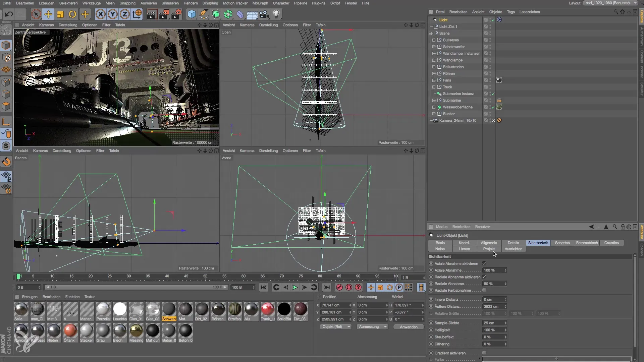The height and width of the screenshot is (362, 644).
Task: Go to start of timeline
Action: pyautogui.click(x=264, y=287)
